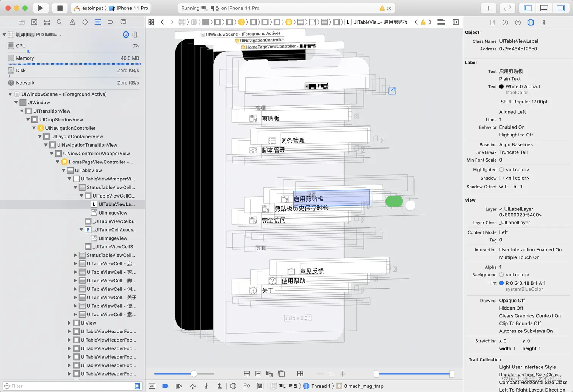The image size is (573, 392).
Task: Collapse the UITableView tree row
Action: tap(63, 171)
